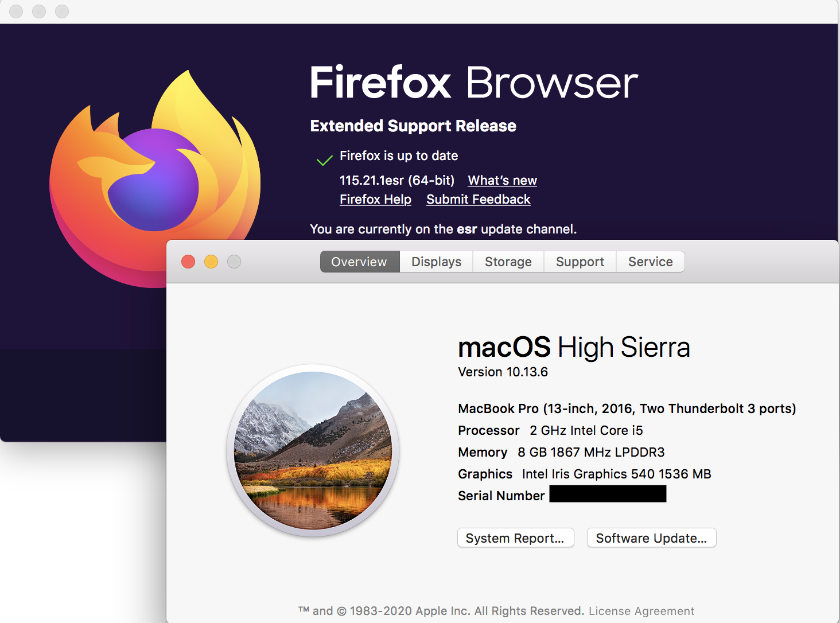Click the 'Graphics' label

pos(485,474)
